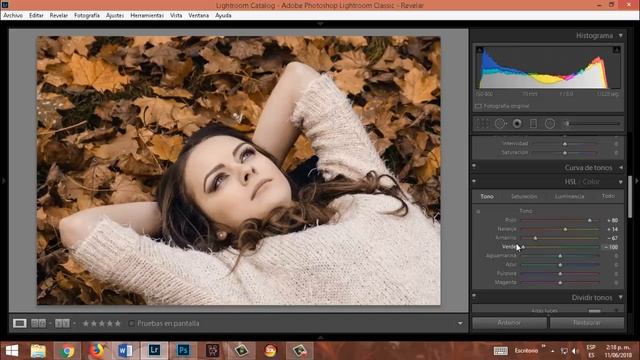Collapse the HSL / Color panel
The height and width of the screenshot is (360, 640).
(x=620, y=182)
